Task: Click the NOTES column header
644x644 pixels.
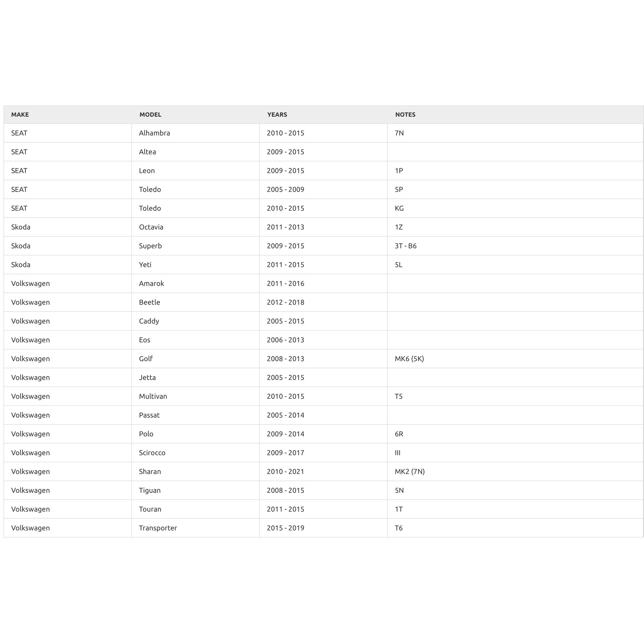Action: tap(405, 115)
